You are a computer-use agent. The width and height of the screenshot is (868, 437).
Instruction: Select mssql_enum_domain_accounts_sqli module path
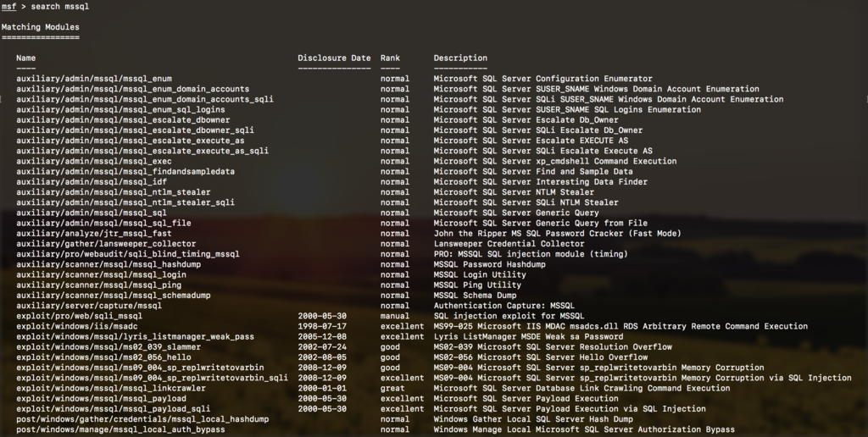click(145, 100)
